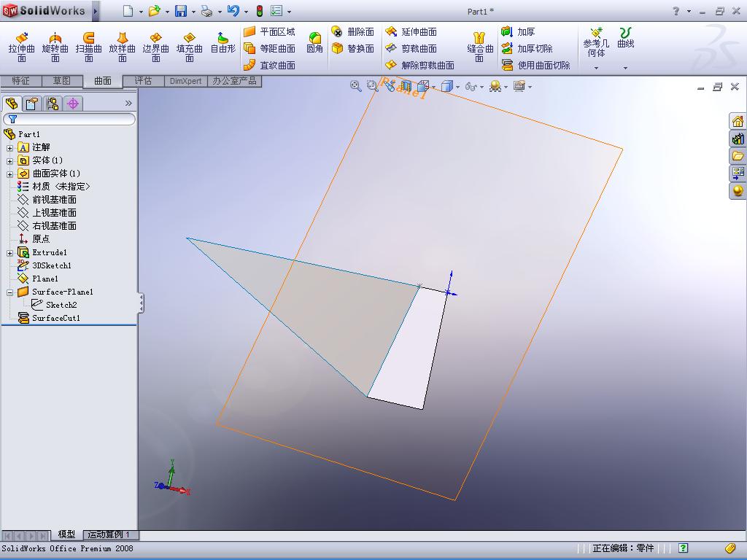Click the 平面区域 planar surface tool
The height and width of the screenshot is (560, 747).
[270, 32]
